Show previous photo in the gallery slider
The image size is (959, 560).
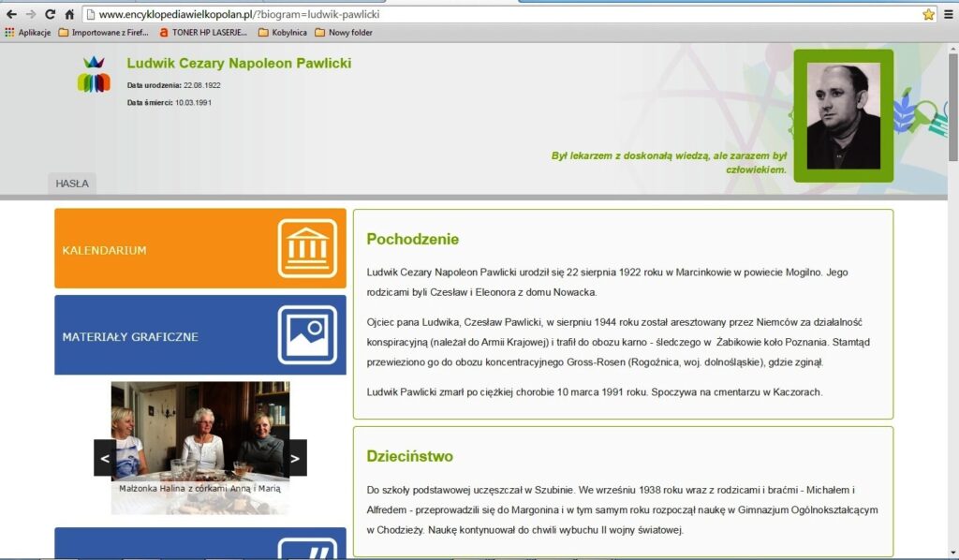[105, 458]
